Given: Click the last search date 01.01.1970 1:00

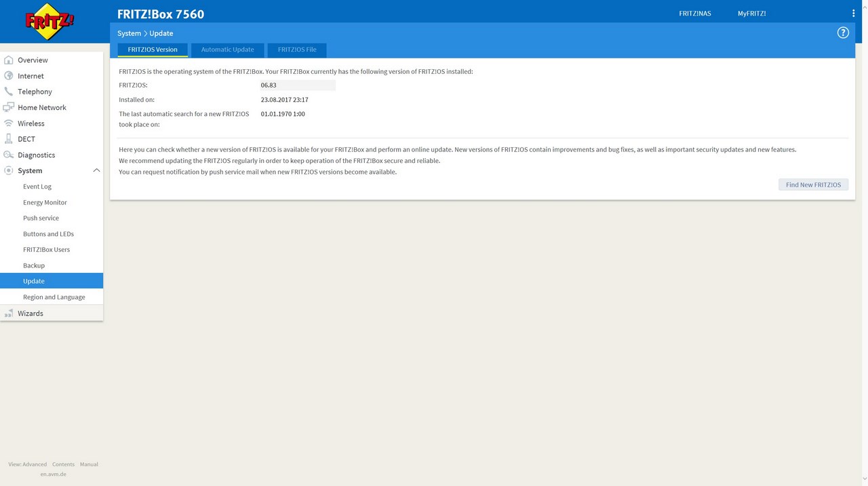Looking at the screenshot, I should tap(283, 114).
